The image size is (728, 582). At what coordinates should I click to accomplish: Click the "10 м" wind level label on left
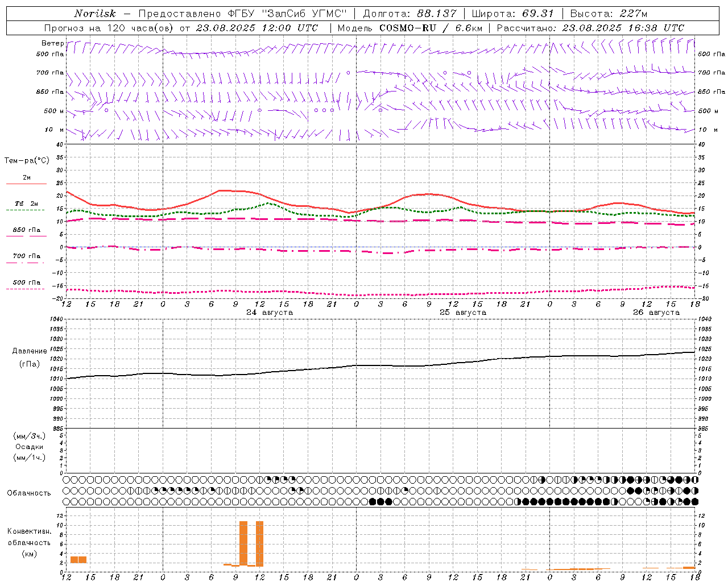pos(54,130)
